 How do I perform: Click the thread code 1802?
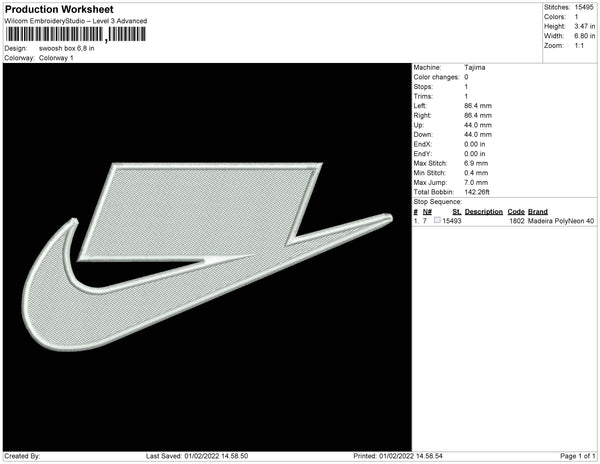517,221
